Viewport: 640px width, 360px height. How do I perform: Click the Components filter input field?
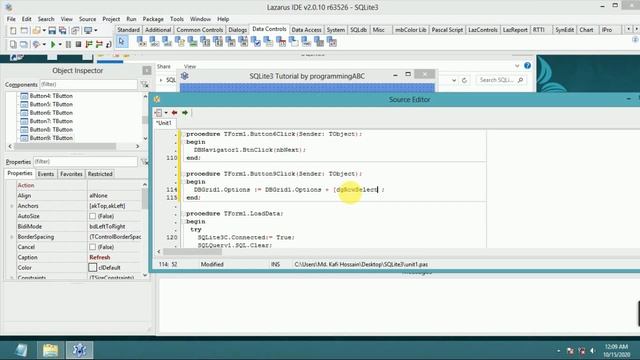[88, 84]
